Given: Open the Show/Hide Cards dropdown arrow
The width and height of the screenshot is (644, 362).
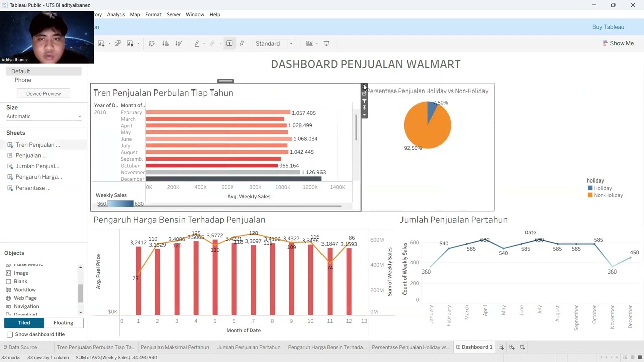Looking at the screenshot, I should 317,44.
